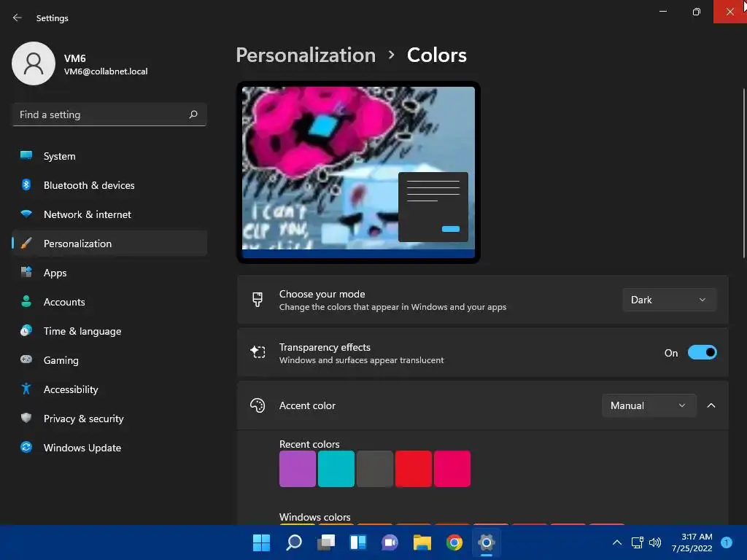Viewport: 747px width, 560px height.
Task: Click the Personalization breadcrumb link
Action: click(306, 55)
